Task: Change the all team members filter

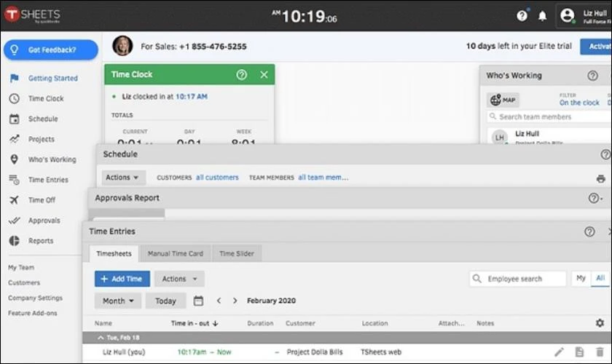Action: pyautogui.click(x=323, y=178)
